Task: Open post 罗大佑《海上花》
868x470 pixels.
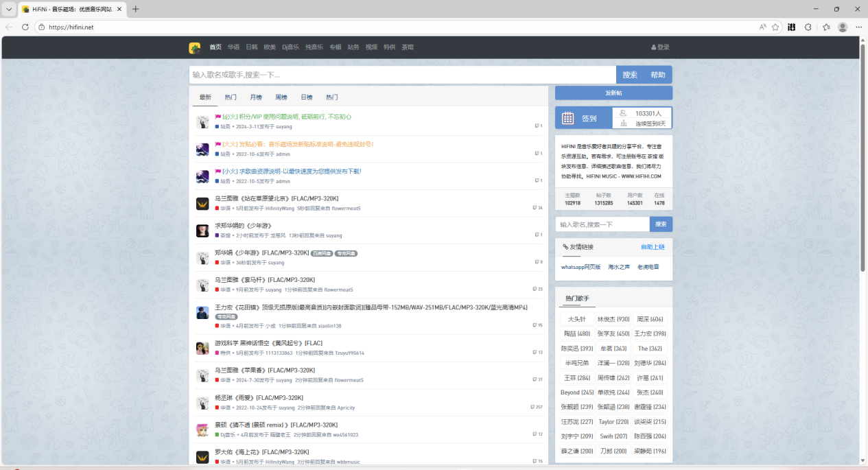Action: tap(262, 452)
